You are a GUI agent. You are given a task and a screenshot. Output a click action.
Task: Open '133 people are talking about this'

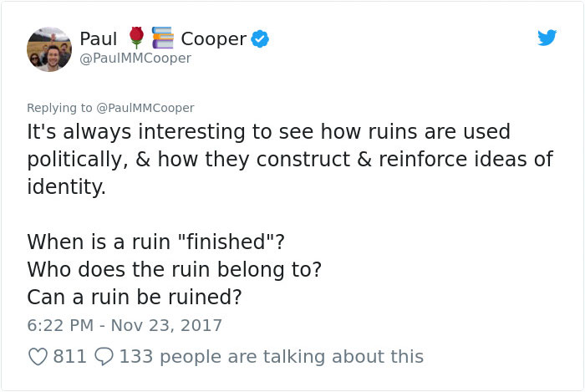(272, 357)
